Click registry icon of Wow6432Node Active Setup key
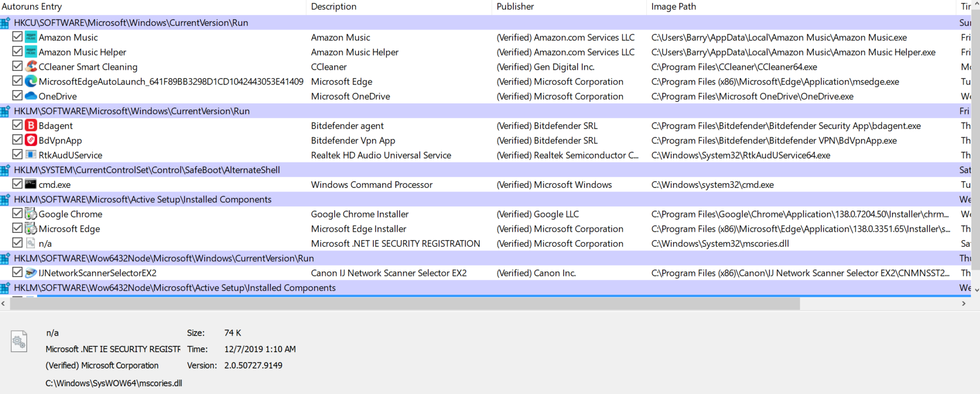This screenshot has width=980, height=394. 5,288
